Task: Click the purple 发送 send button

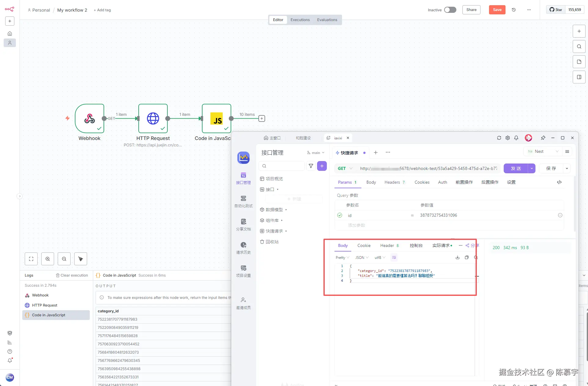Action: tap(516, 168)
